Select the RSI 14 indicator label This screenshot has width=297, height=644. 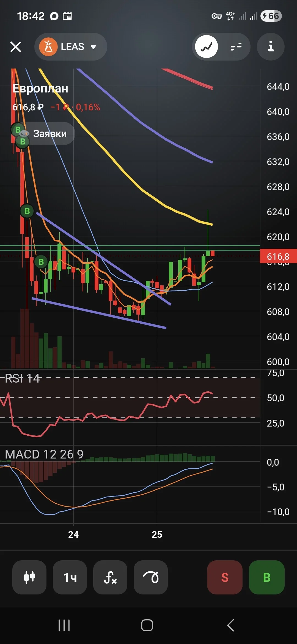click(x=23, y=378)
